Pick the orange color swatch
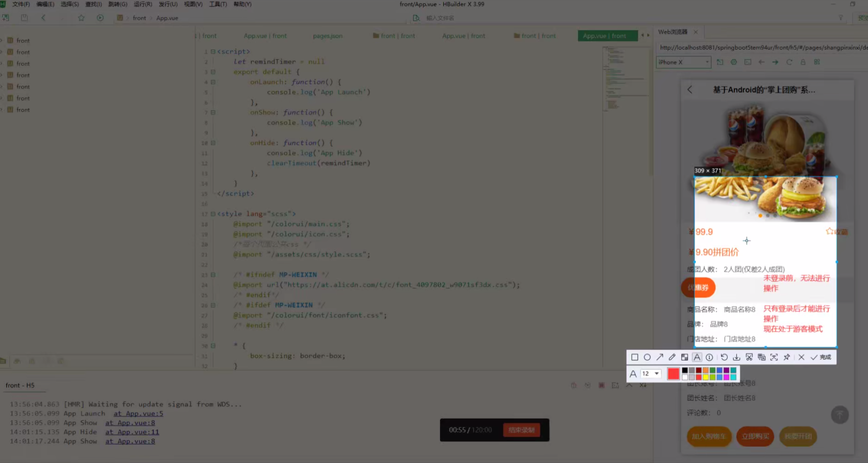This screenshot has width=868, height=463. point(705,370)
